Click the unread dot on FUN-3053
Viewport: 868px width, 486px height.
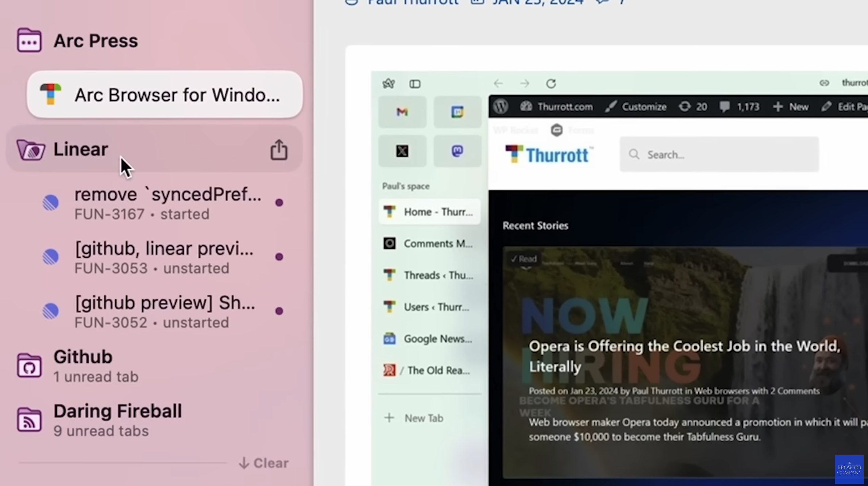pos(279,257)
